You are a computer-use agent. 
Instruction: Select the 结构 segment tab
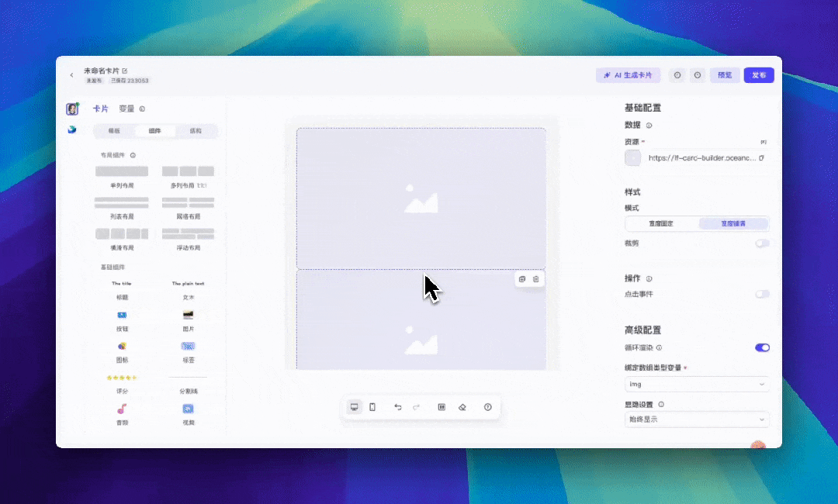[196, 131]
